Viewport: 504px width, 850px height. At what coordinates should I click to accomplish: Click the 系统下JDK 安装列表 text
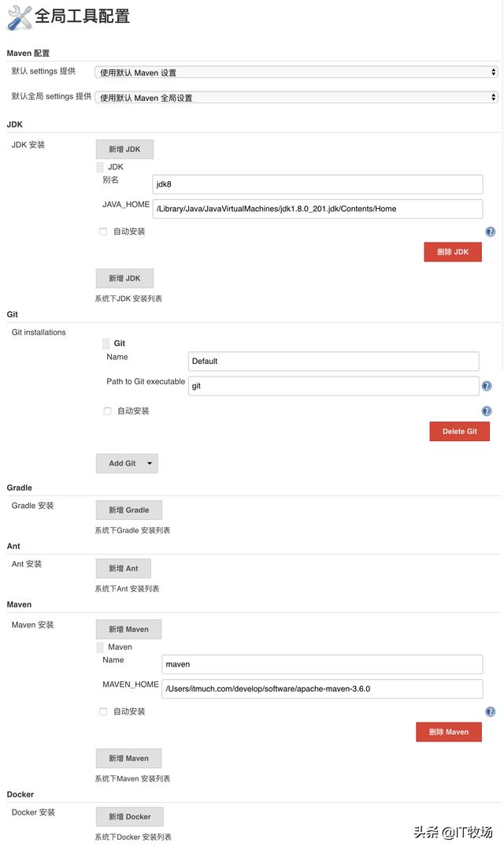128,299
